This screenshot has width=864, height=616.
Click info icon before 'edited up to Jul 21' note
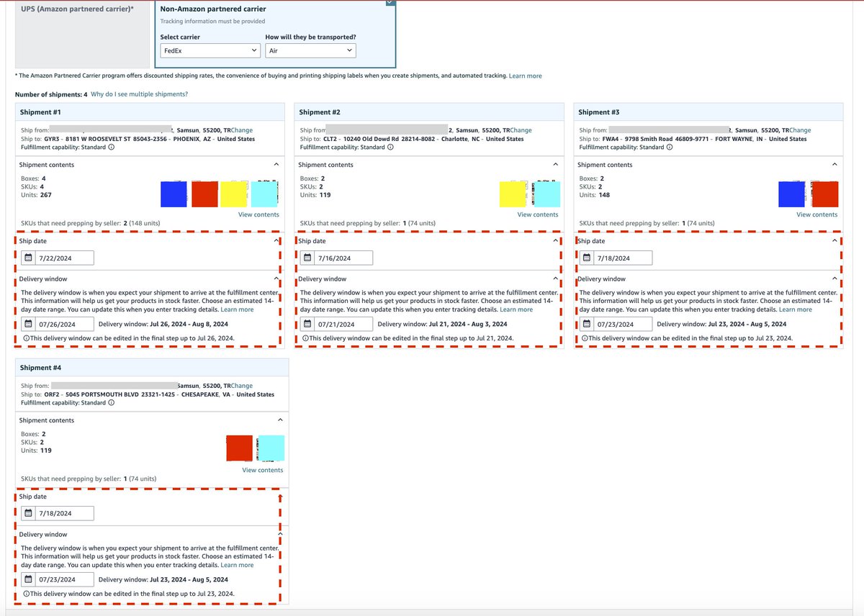pos(305,338)
